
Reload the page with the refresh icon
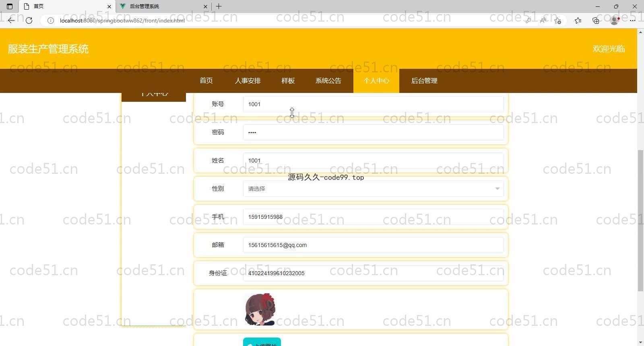[x=29, y=20]
